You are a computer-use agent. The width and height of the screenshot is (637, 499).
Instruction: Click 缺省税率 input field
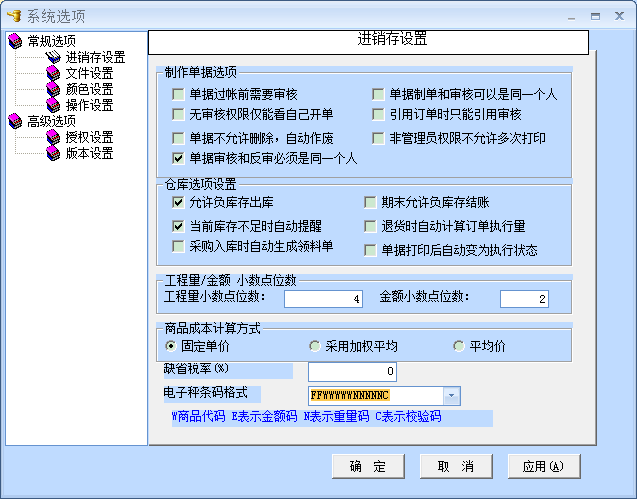(352, 371)
